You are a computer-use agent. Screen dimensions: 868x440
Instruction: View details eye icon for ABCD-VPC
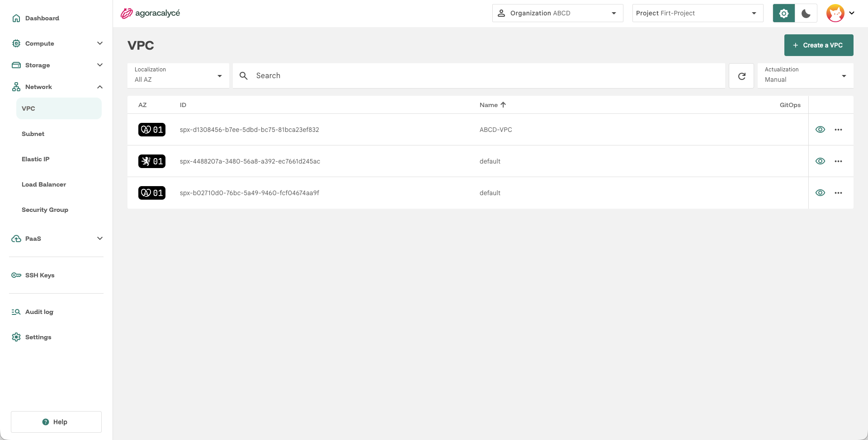point(820,130)
